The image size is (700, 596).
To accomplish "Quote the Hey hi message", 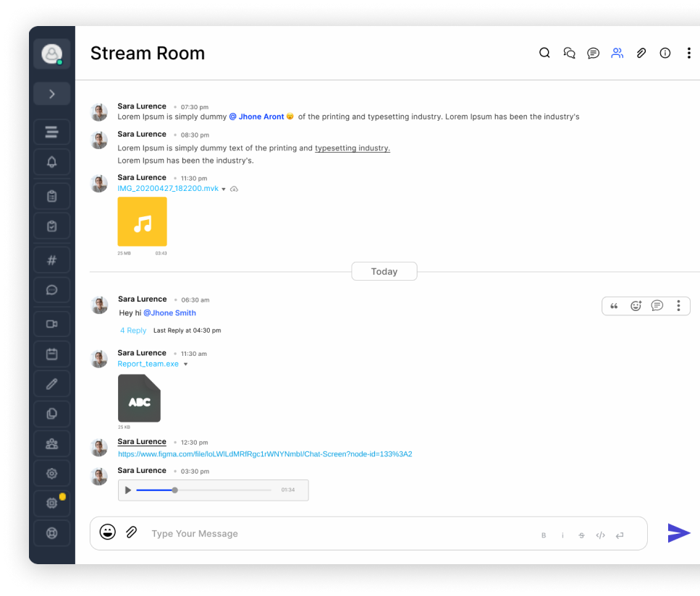I will pyautogui.click(x=615, y=306).
